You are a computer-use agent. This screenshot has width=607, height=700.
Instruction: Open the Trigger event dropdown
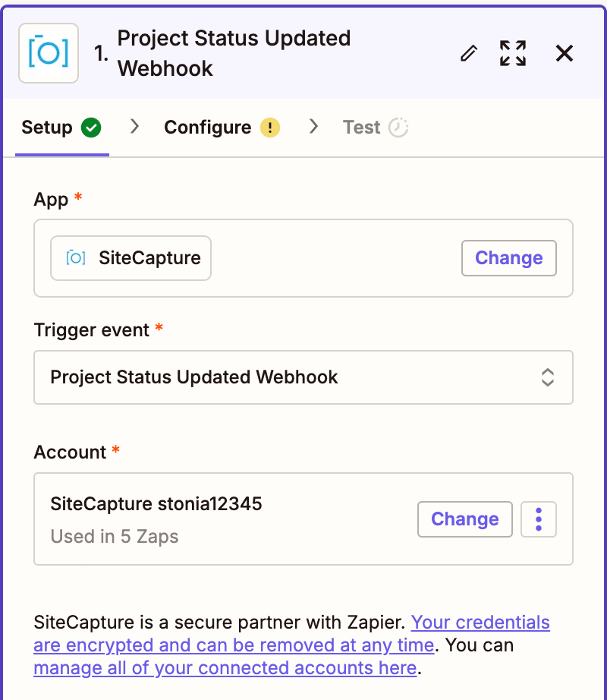tap(288, 377)
